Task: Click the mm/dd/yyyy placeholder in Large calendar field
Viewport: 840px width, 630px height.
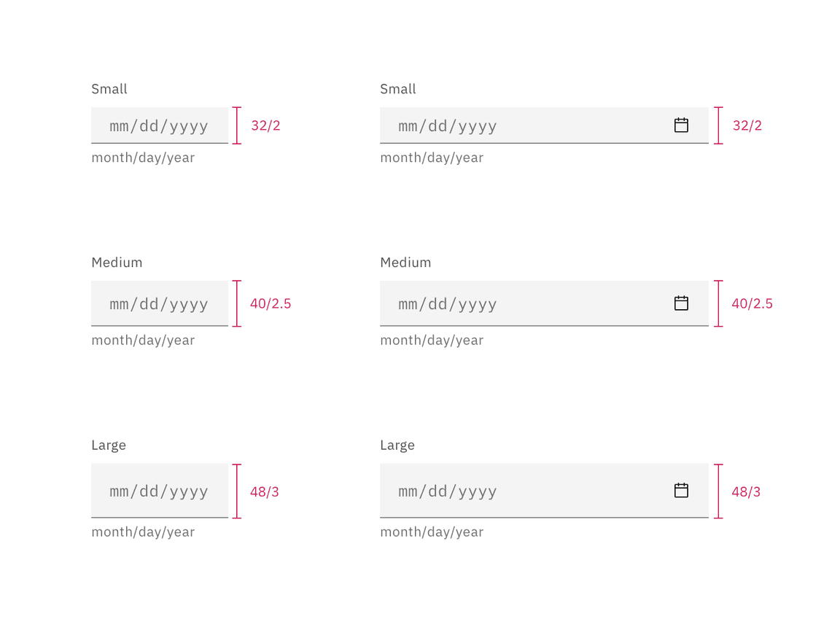Action: point(448,491)
